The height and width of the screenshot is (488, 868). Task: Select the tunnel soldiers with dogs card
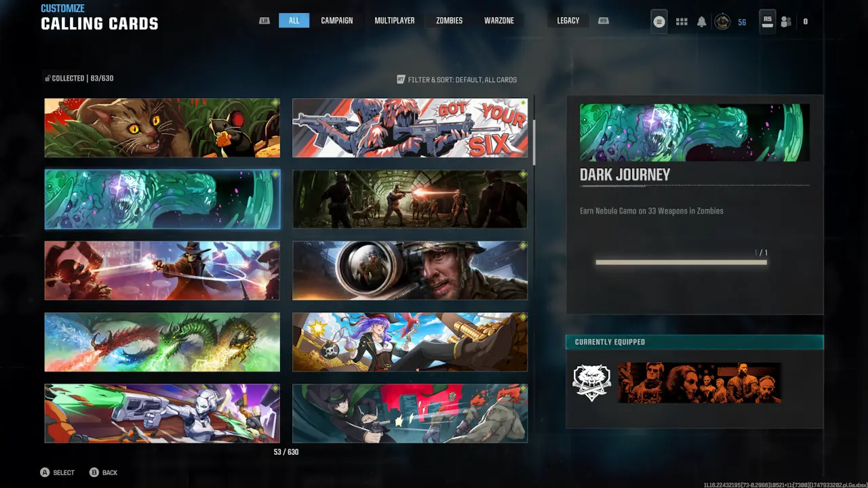click(x=410, y=199)
